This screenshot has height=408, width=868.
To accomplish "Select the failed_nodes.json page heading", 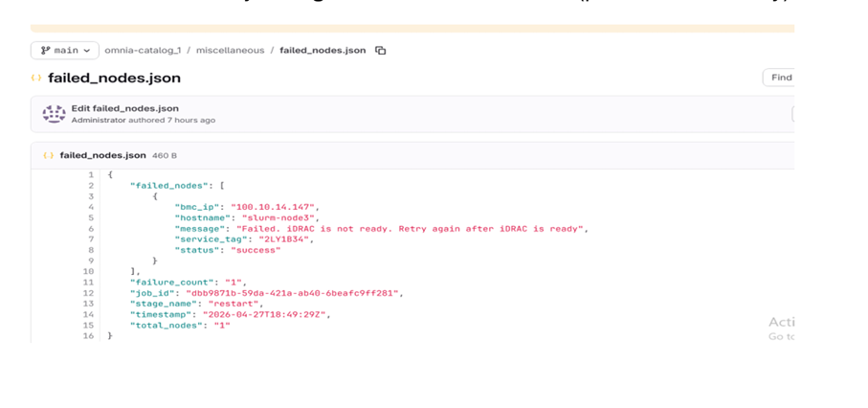I will [x=115, y=79].
